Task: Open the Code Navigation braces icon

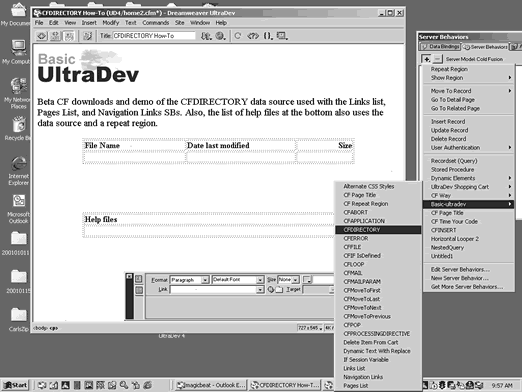Action: coord(268,36)
